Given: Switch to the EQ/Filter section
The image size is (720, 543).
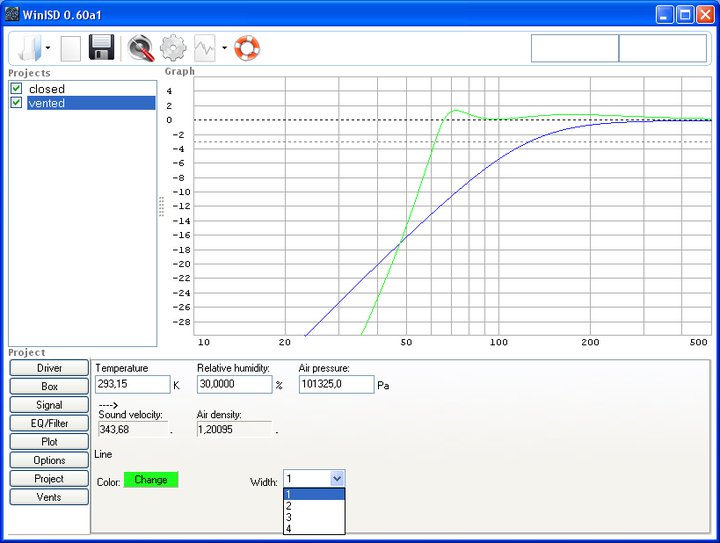Looking at the screenshot, I should click(49, 423).
